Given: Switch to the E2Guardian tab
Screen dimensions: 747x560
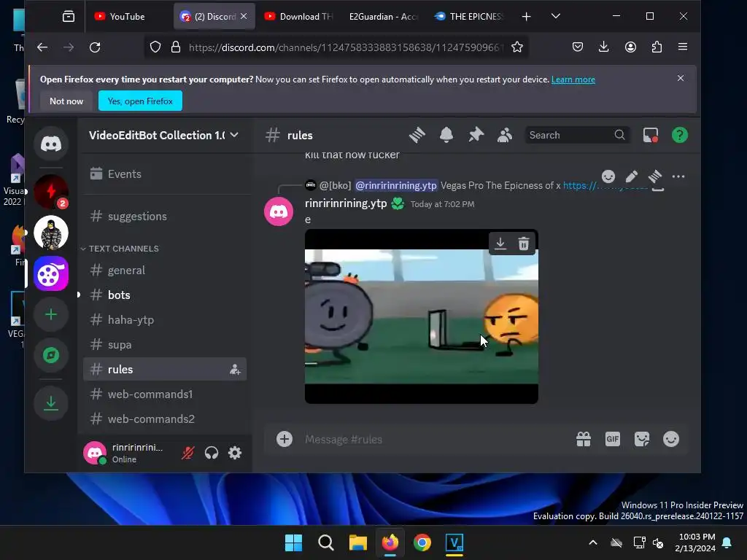Looking at the screenshot, I should pos(383,17).
